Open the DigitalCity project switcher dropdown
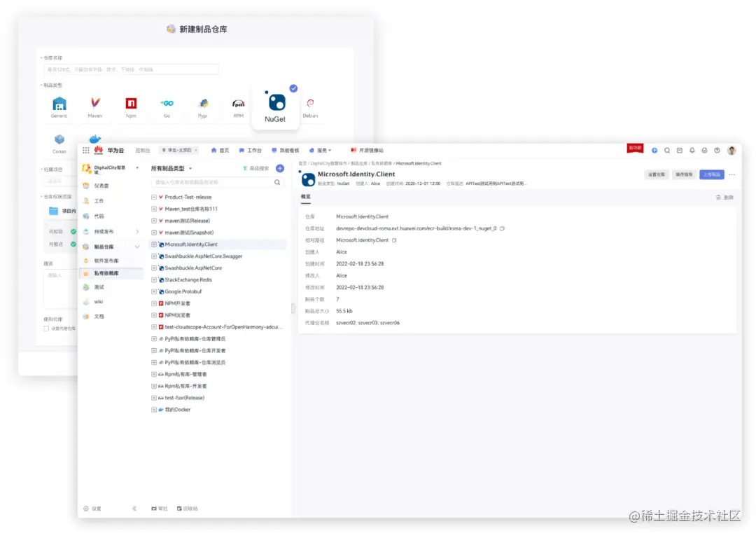 (x=137, y=168)
